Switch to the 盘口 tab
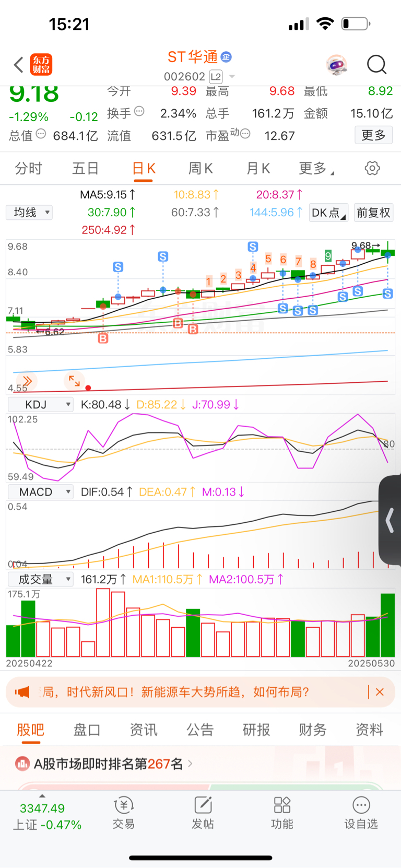401x868 pixels. tap(87, 730)
